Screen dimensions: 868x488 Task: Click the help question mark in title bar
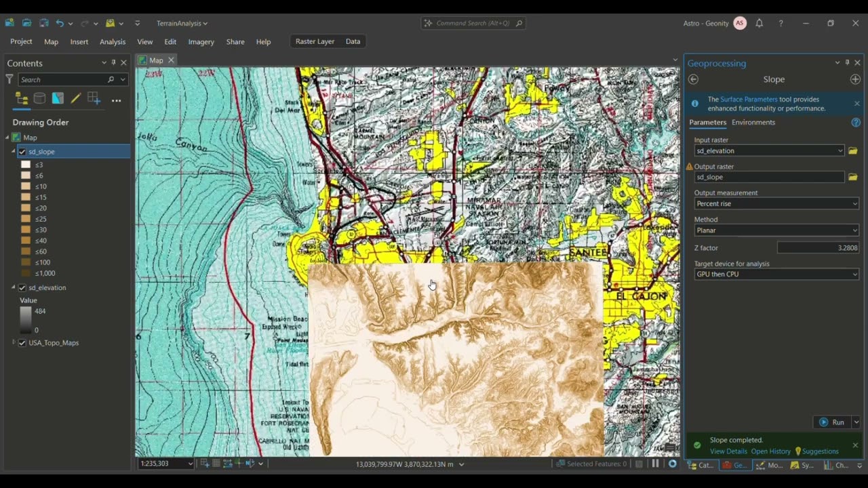point(781,23)
